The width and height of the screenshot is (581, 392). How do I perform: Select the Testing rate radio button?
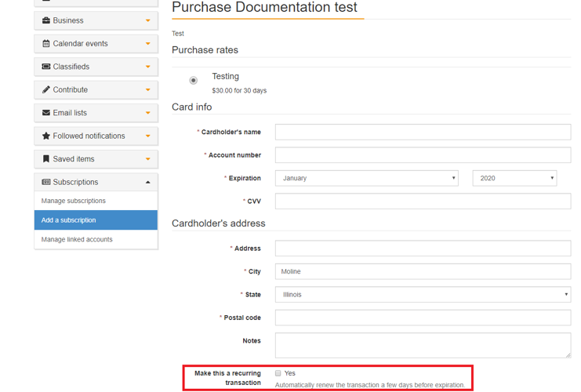194,81
